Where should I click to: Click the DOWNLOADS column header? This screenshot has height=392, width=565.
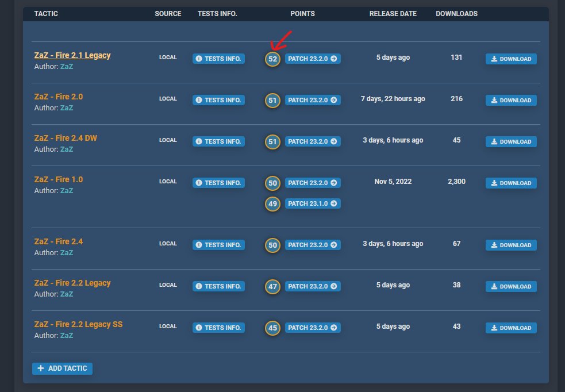click(456, 14)
